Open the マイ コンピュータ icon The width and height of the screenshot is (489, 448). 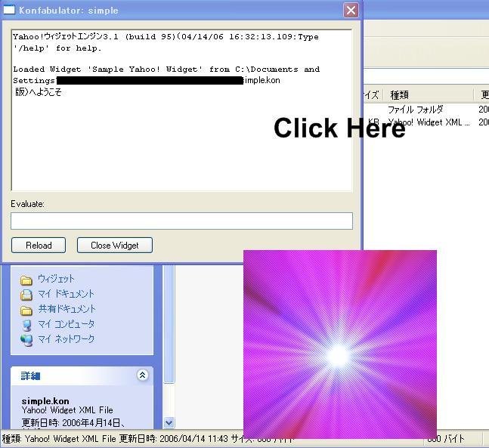(26, 325)
